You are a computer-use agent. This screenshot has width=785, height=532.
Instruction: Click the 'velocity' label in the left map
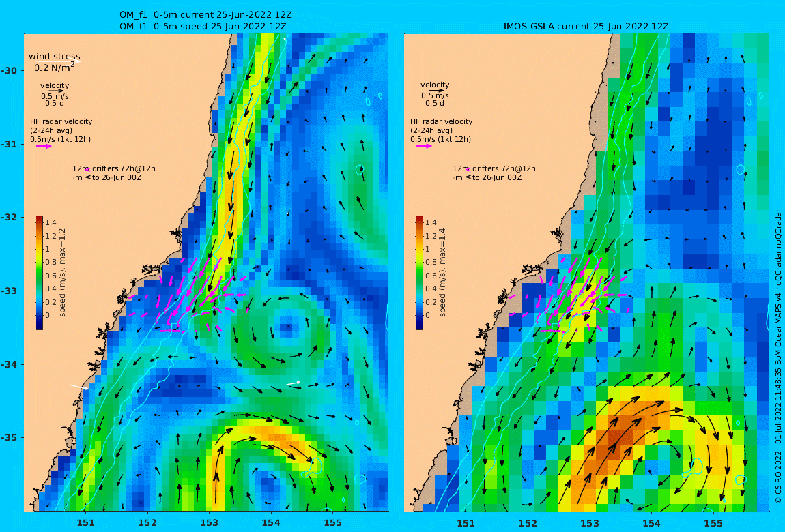pyautogui.click(x=55, y=85)
